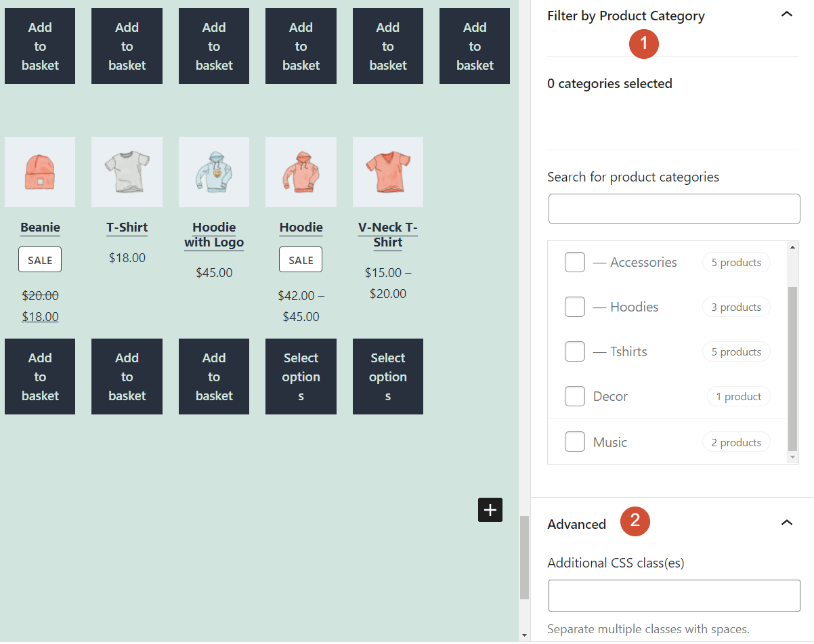Click Select options under V-Neck T-Shirt
The image size is (814, 644).
pyautogui.click(x=387, y=377)
